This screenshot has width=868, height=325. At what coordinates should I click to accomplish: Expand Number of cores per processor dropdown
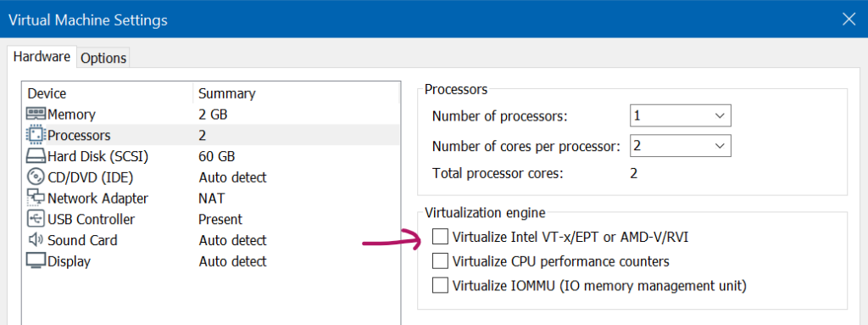[x=681, y=146]
